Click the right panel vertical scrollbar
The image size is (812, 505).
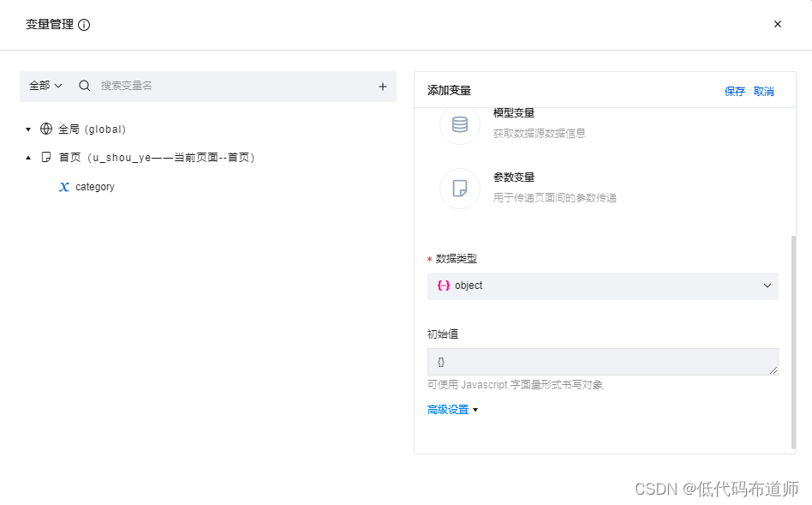793,342
